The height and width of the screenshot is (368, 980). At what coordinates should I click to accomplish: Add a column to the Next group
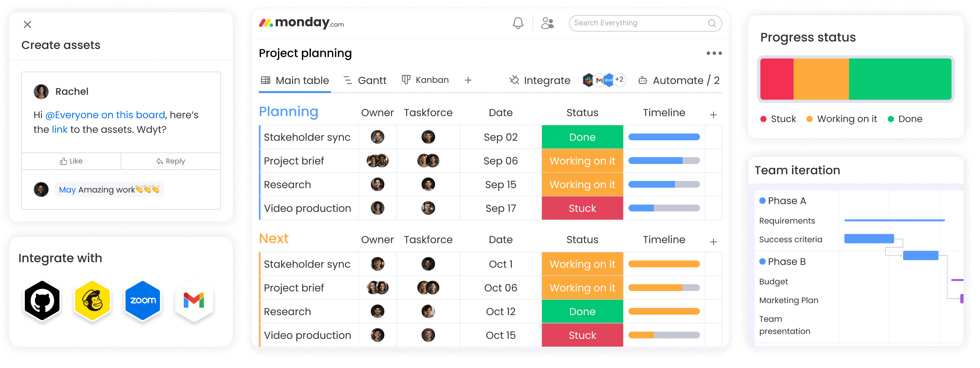713,242
